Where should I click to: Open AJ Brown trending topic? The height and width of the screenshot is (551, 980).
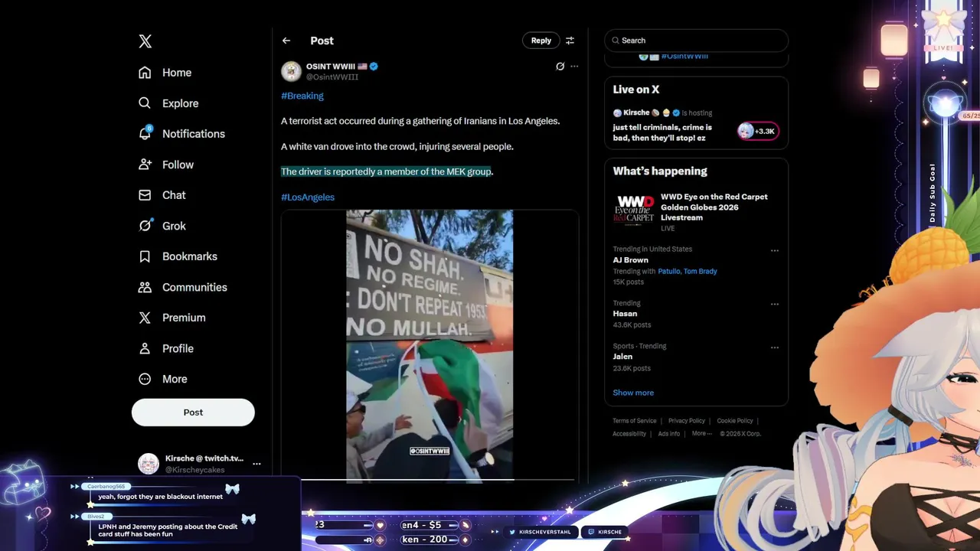click(x=631, y=260)
